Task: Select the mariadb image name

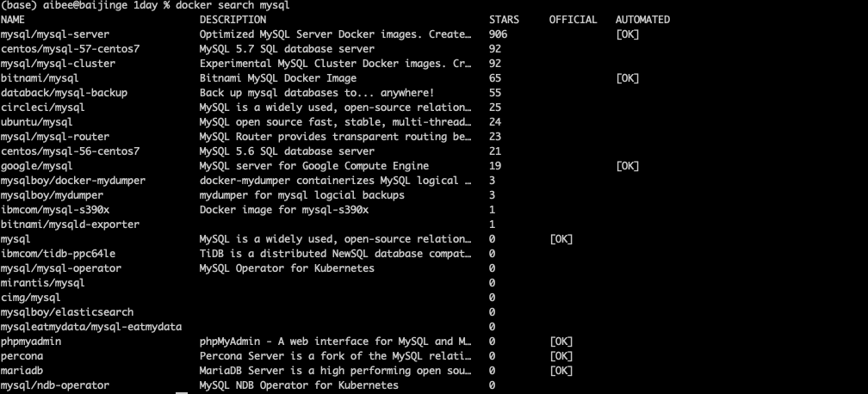Action: tap(22, 371)
